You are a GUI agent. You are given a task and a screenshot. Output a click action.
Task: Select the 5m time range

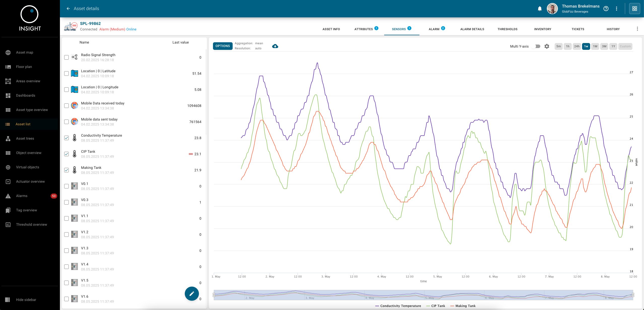[x=558, y=46]
